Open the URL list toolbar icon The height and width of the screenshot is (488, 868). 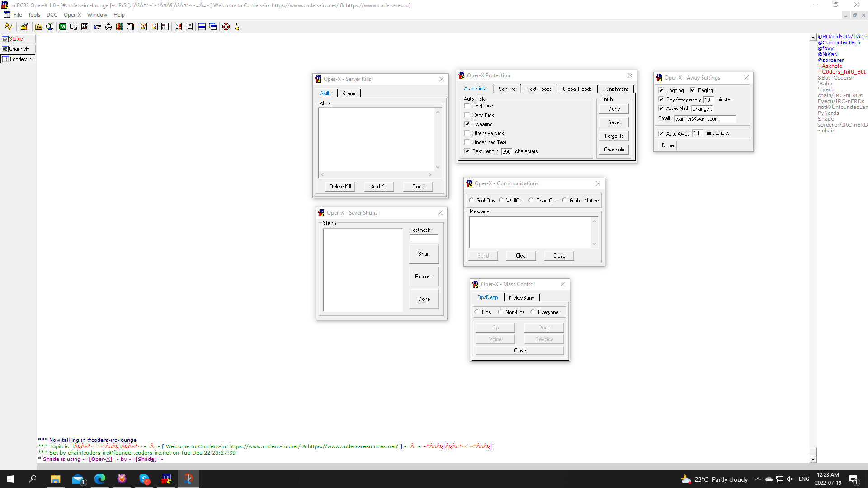pyautogui.click(x=189, y=27)
